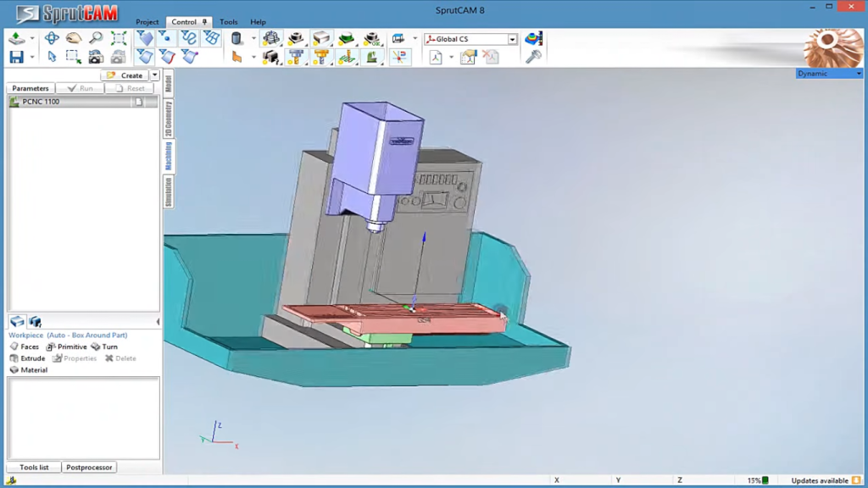
Task: Click the camera snapshot icon
Action: 96,57
